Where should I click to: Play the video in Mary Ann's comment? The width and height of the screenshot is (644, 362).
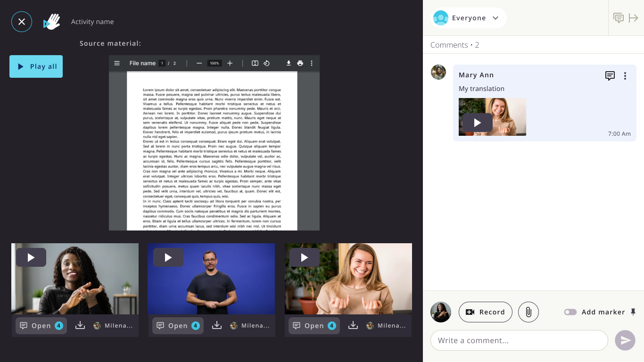pyautogui.click(x=478, y=123)
